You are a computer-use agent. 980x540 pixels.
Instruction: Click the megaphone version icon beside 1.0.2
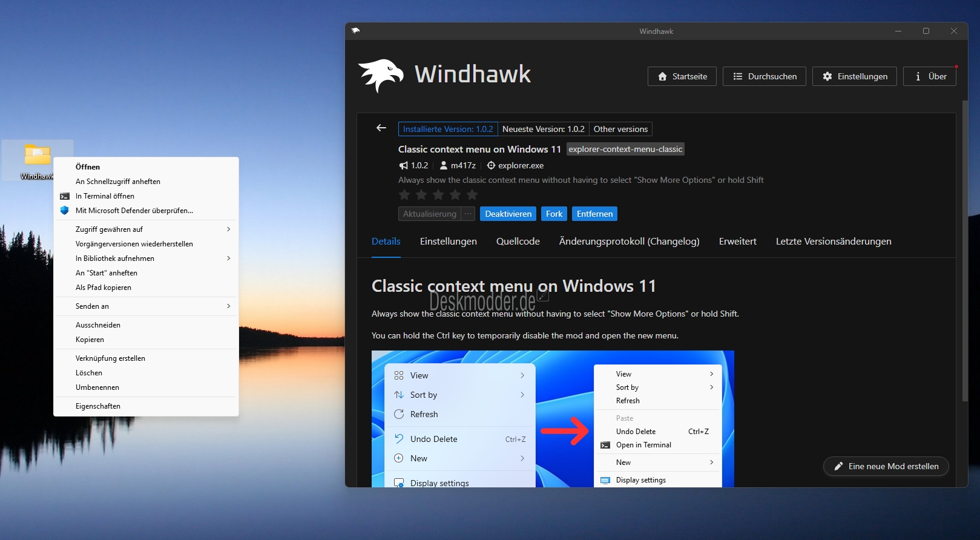click(403, 165)
